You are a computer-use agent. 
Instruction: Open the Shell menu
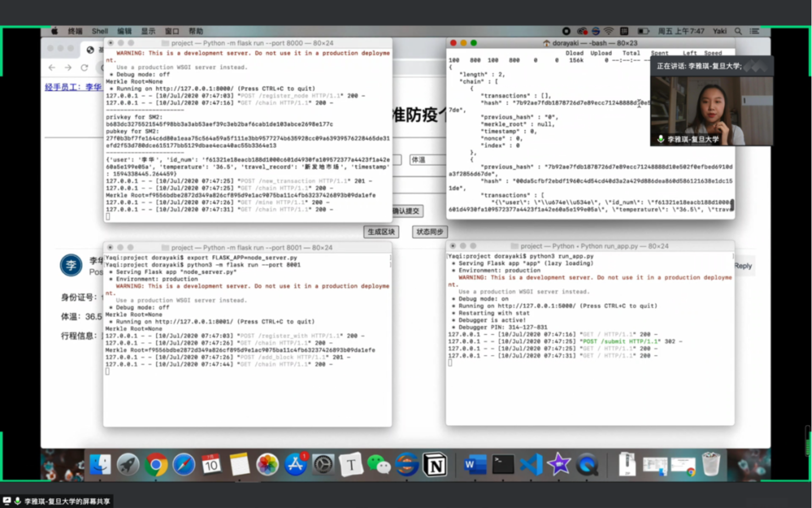point(100,31)
